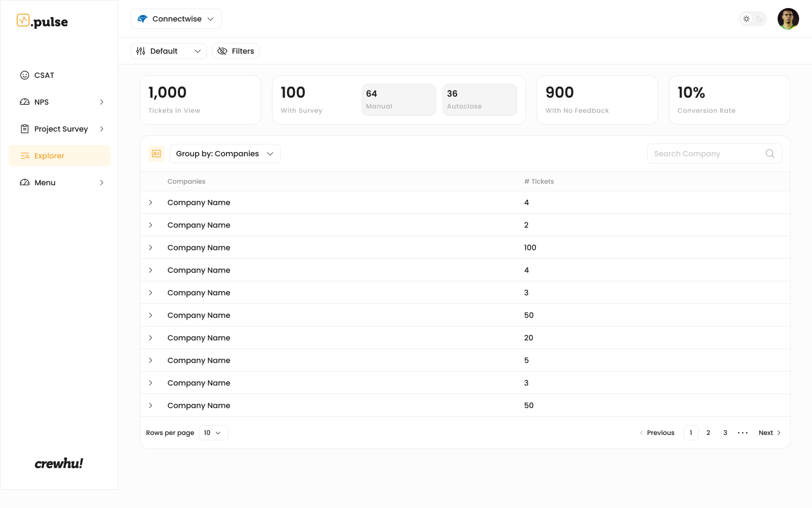812x508 pixels.
Task: Select NPS in the sidebar
Action: point(60,102)
